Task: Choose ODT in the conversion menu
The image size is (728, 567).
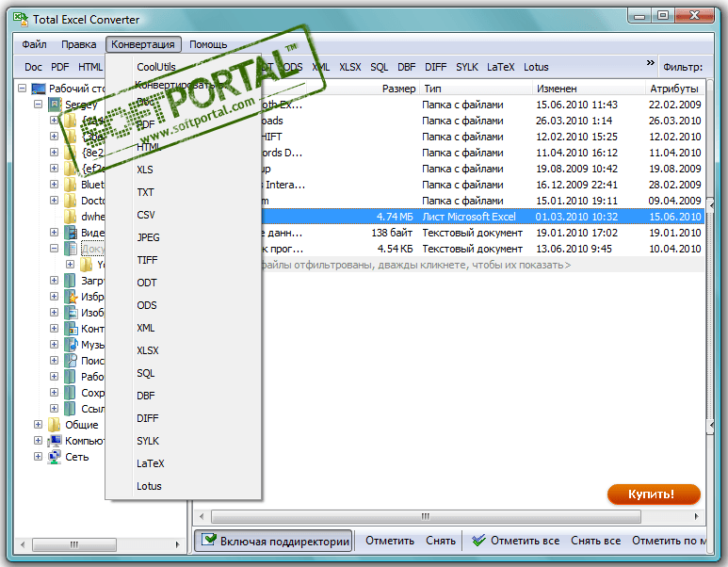Action: [147, 283]
